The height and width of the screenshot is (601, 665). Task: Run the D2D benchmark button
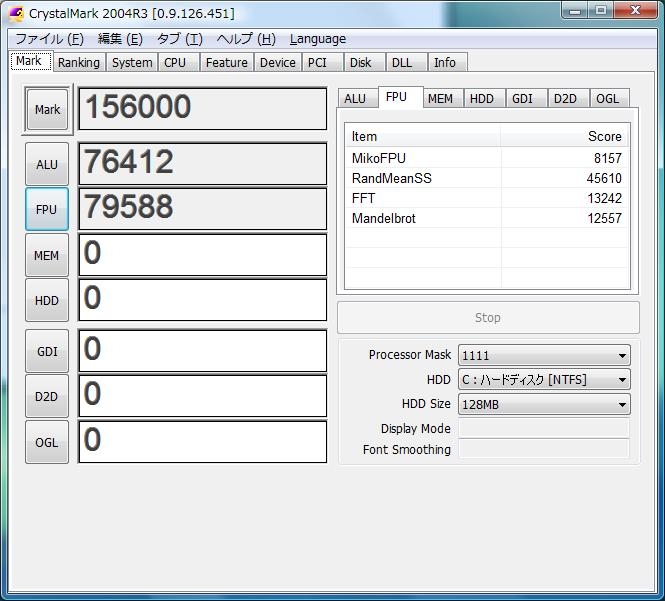tap(47, 396)
